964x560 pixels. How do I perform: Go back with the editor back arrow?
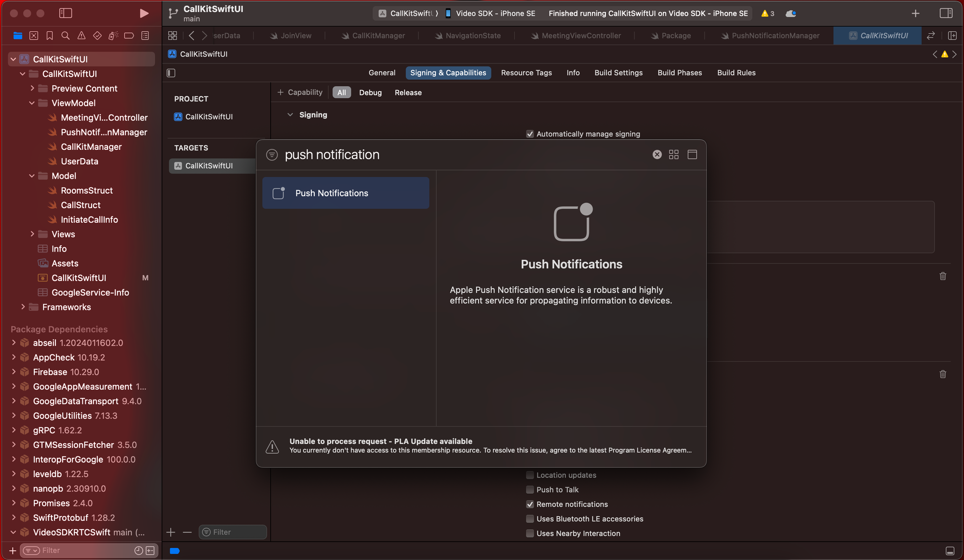(x=191, y=36)
